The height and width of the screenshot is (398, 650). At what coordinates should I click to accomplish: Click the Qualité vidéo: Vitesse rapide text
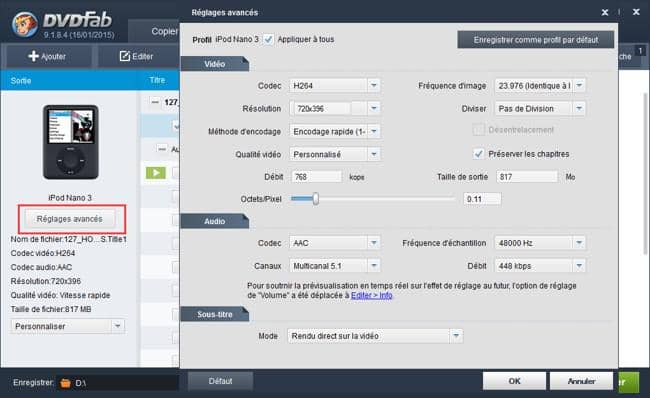point(60,295)
